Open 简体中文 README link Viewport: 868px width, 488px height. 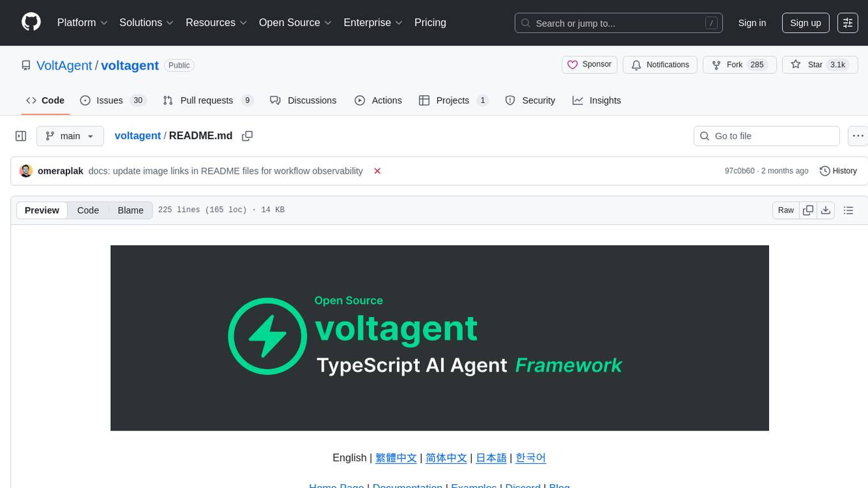pos(446,457)
